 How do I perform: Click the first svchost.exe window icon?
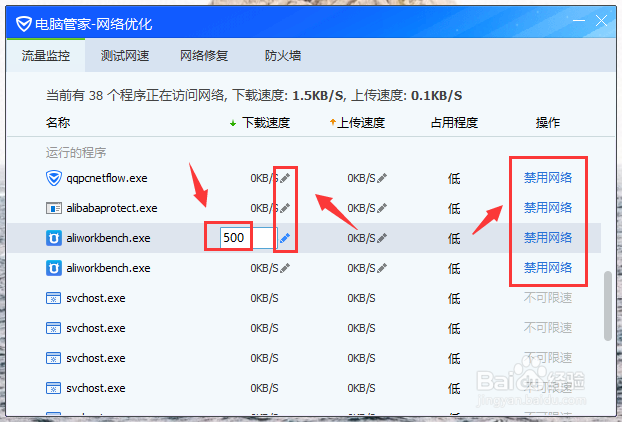54,298
